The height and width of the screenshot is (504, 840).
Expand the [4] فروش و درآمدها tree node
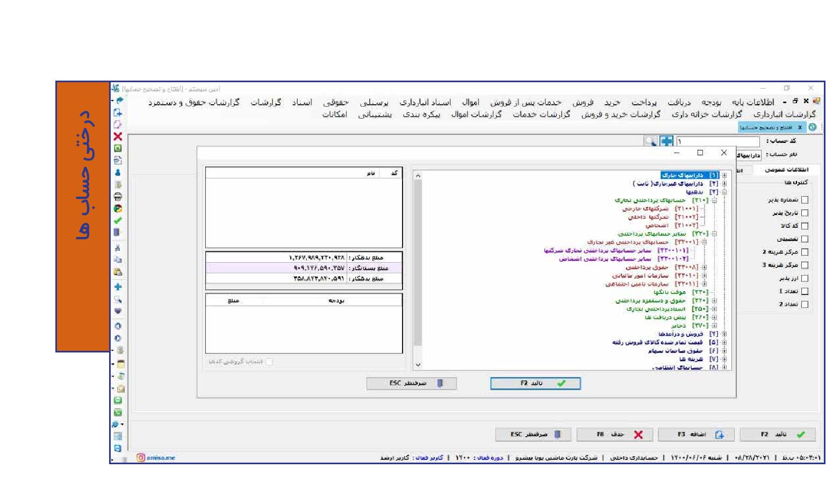[724, 334]
